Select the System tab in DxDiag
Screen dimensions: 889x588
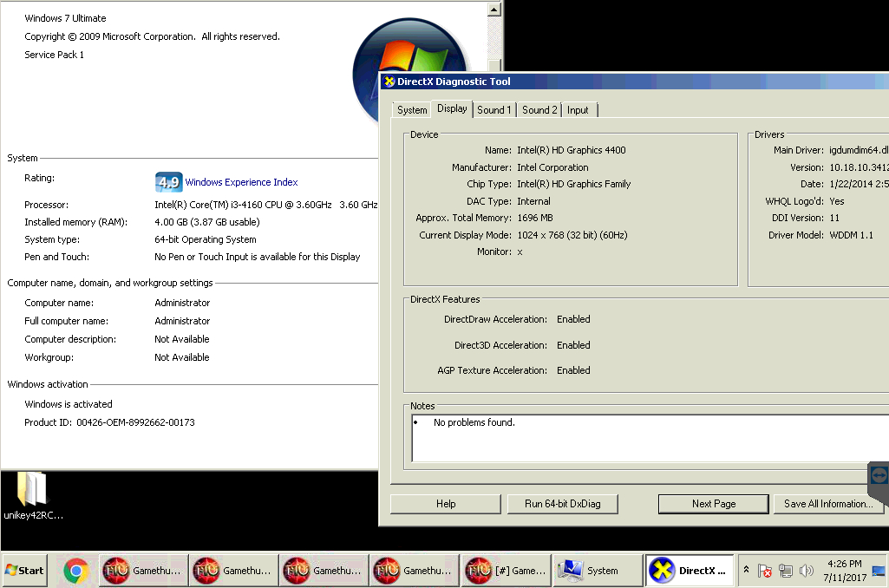point(412,110)
